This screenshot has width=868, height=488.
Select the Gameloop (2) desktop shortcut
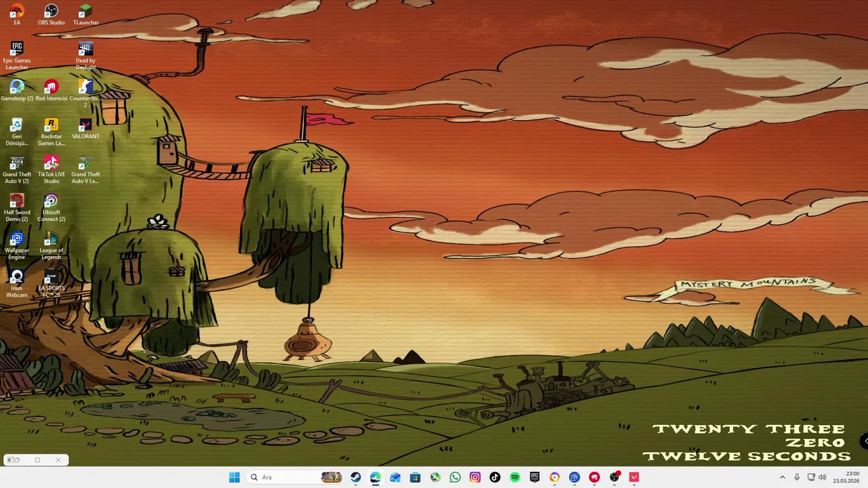click(x=17, y=90)
